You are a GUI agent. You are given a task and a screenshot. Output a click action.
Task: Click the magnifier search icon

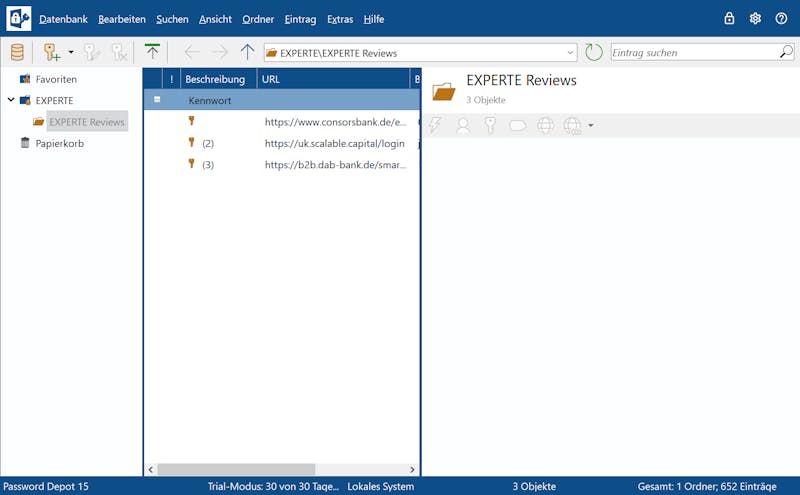tap(786, 52)
